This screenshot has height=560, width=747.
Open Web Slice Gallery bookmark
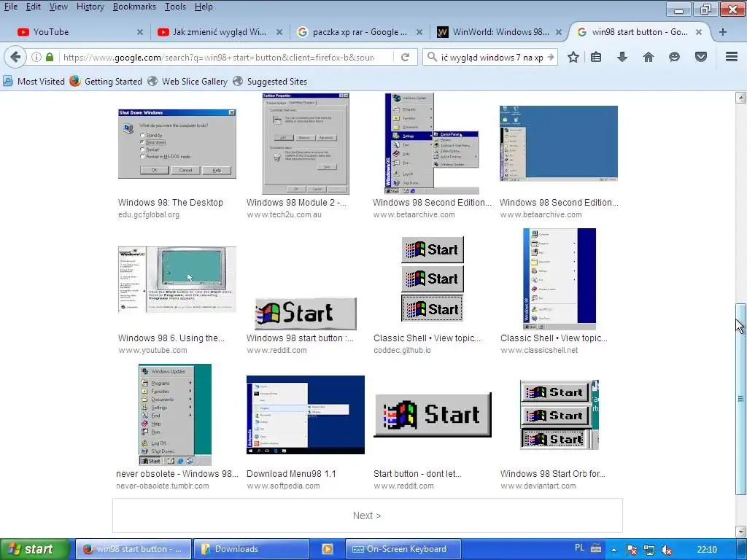[x=187, y=82]
